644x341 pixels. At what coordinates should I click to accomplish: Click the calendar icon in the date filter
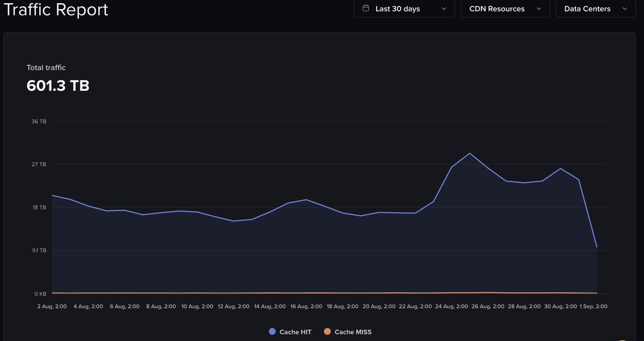click(365, 9)
